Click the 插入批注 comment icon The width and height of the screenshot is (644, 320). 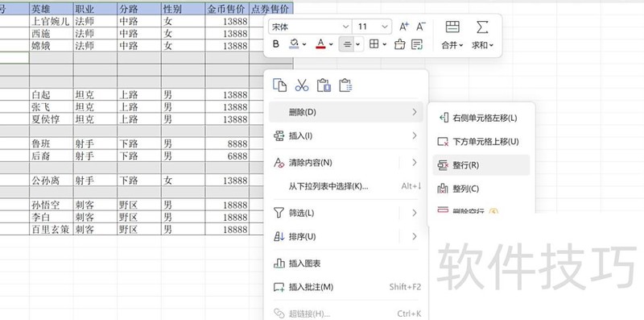279,287
